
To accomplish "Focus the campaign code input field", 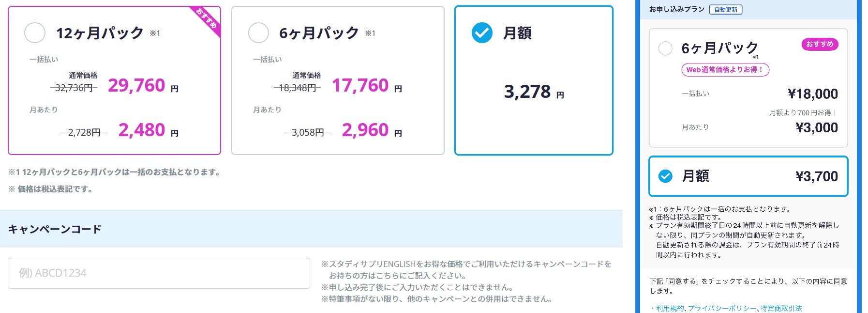I will pyautogui.click(x=159, y=273).
